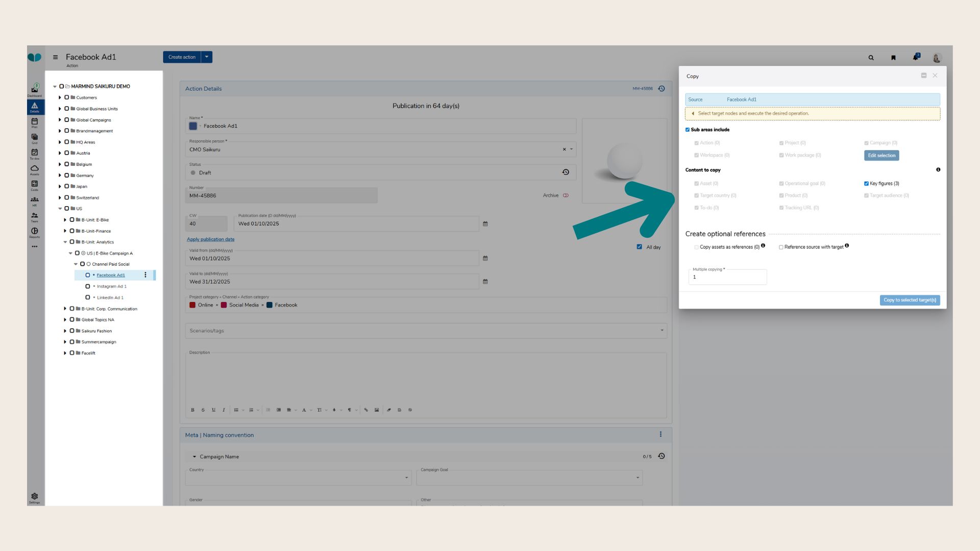The height and width of the screenshot is (551, 980).
Task: Uncheck the Key figures (3) checkbox
Action: pyautogui.click(x=866, y=184)
